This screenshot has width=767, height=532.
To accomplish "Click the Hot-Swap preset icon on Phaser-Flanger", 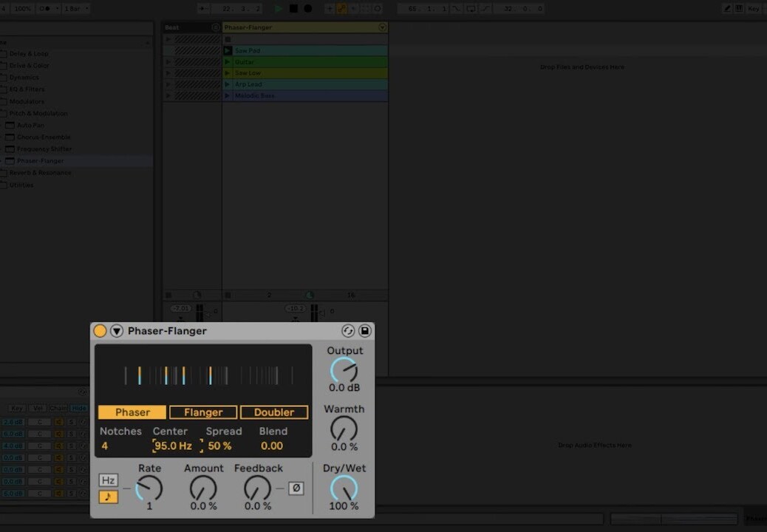I will point(348,331).
